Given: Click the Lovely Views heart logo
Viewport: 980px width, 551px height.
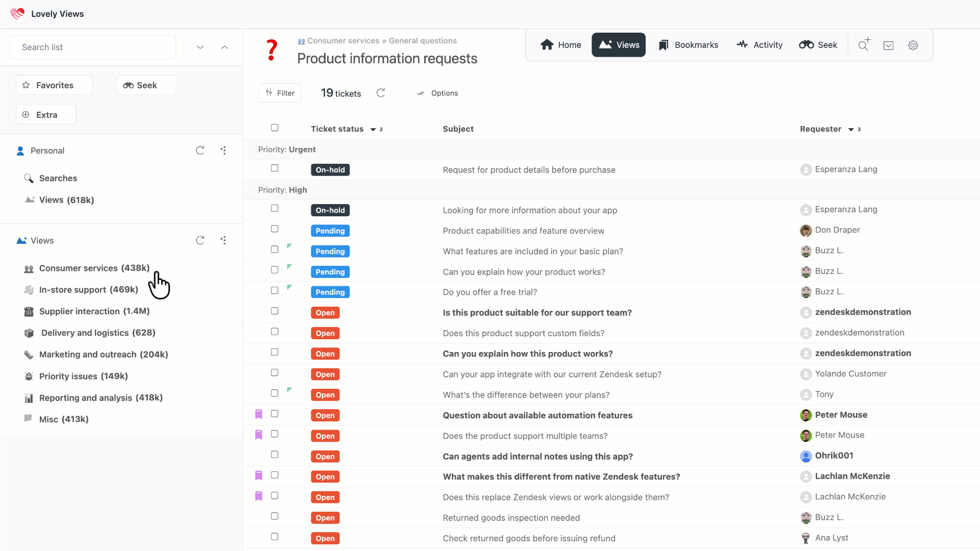Looking at the screenshot, I should coord(17,14).
